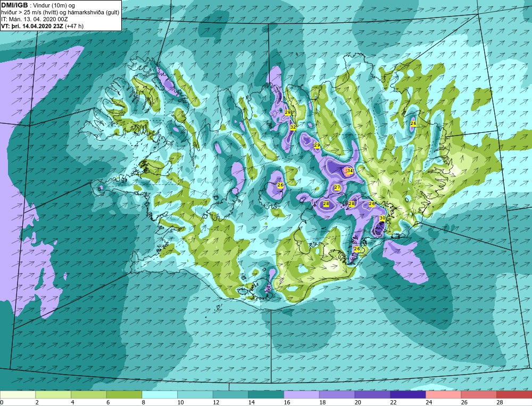Viewport: 532px width, 406px height.
Task: Click the lavender 16–18 m/s legend swatch
Action: 301,394
